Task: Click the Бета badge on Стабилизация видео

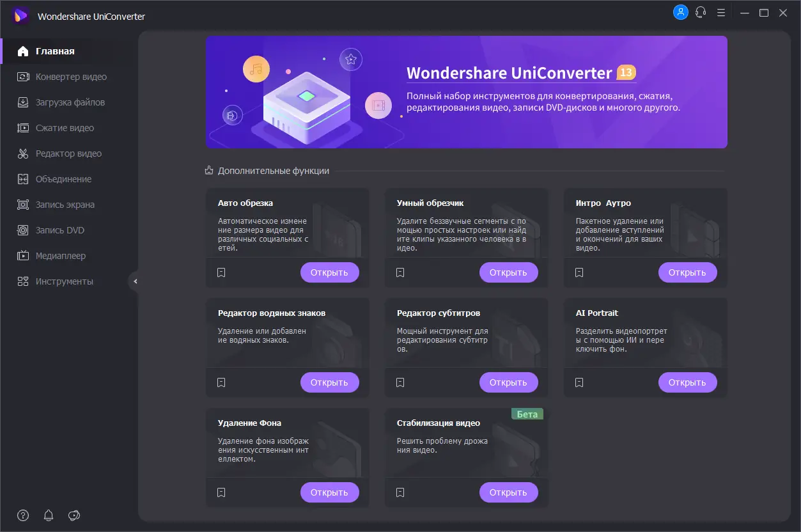Action: 528,414
